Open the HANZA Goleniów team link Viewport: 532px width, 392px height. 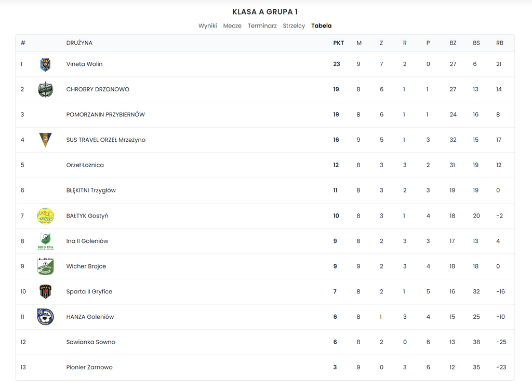(90, 317)
